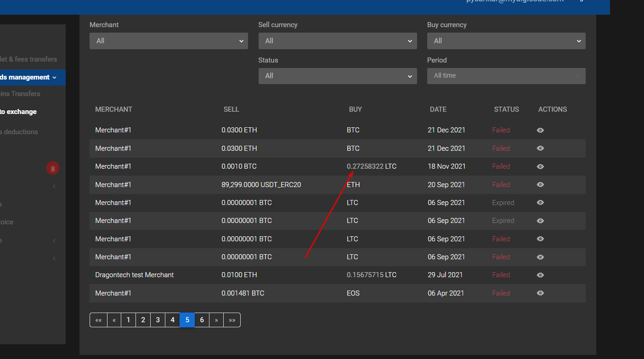Click the '18 Nov 2021' date cell
The height and width of the screenshot is (359, 644).
coord(446,166)
